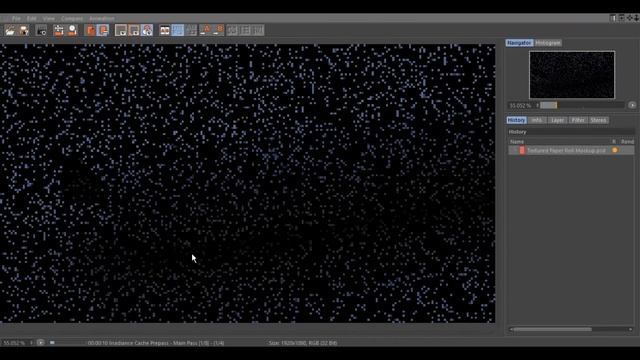Screen dimensions: 640x360
Task: Switch to the Layer tab
Action: click(558, 120)
